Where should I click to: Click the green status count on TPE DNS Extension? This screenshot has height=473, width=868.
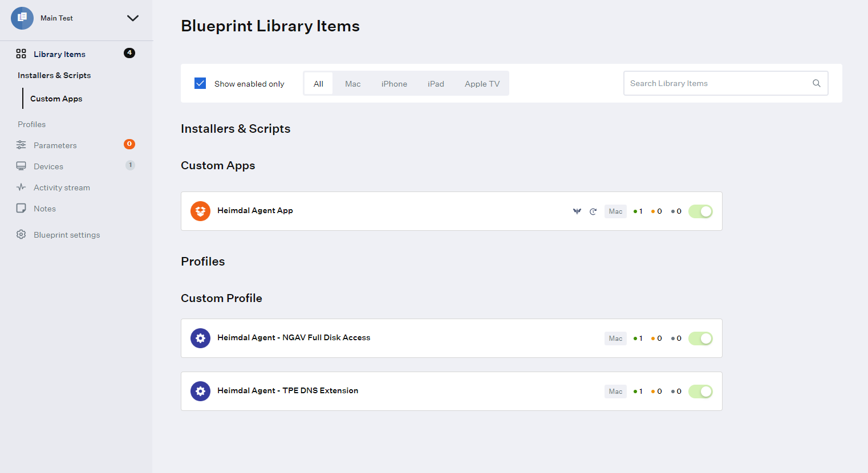[x=638, y=392]
